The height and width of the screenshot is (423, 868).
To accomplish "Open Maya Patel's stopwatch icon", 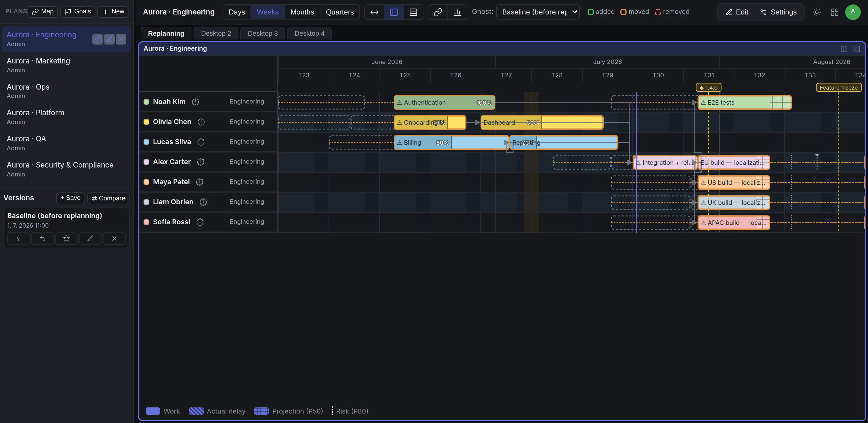I will (x=199, y=182).
